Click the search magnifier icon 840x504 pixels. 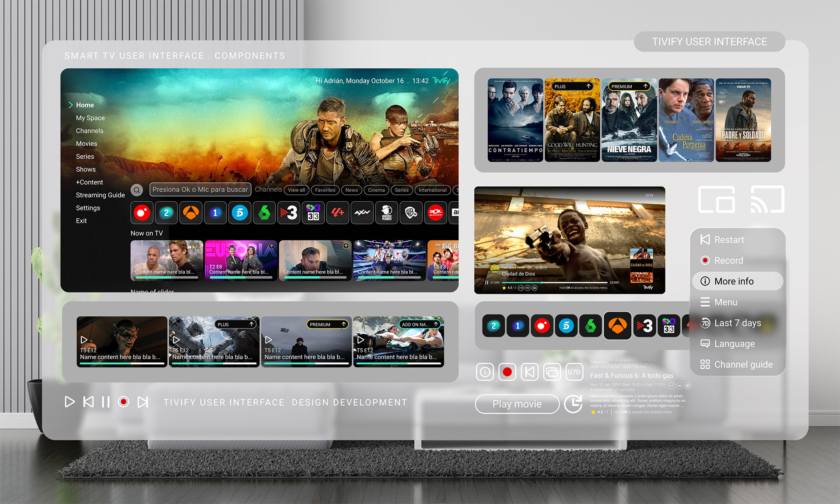pyautogui.click(x=137, y=190)
